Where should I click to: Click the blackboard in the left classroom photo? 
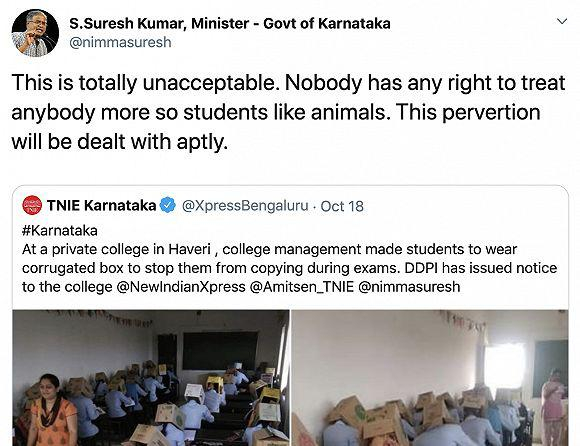220,350
